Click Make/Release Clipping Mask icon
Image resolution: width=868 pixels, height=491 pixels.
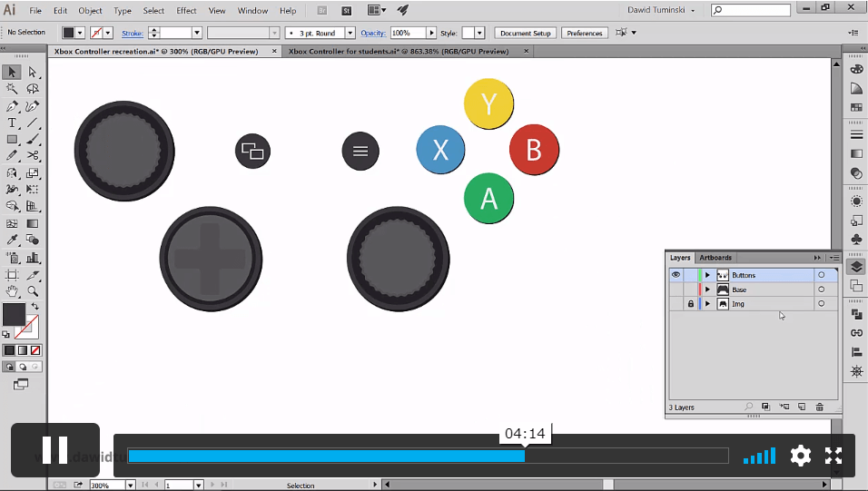pyautogui.click(x=765, y=407)
